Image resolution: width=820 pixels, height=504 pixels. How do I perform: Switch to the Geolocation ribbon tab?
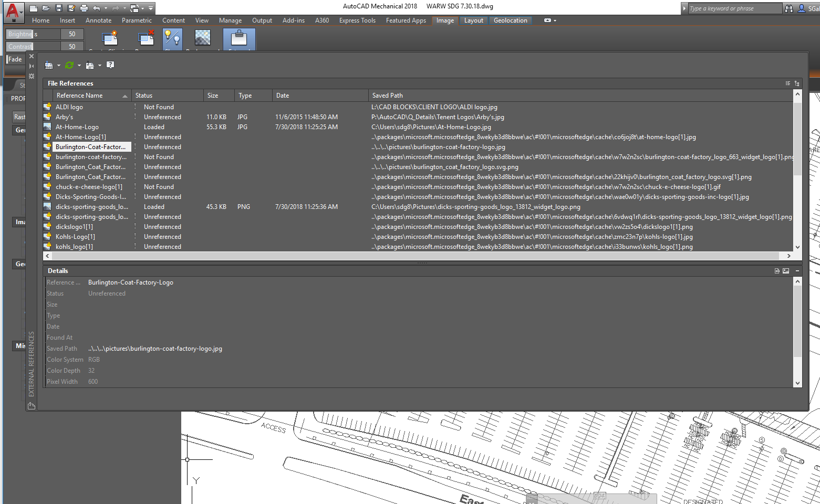coord(511,20)
